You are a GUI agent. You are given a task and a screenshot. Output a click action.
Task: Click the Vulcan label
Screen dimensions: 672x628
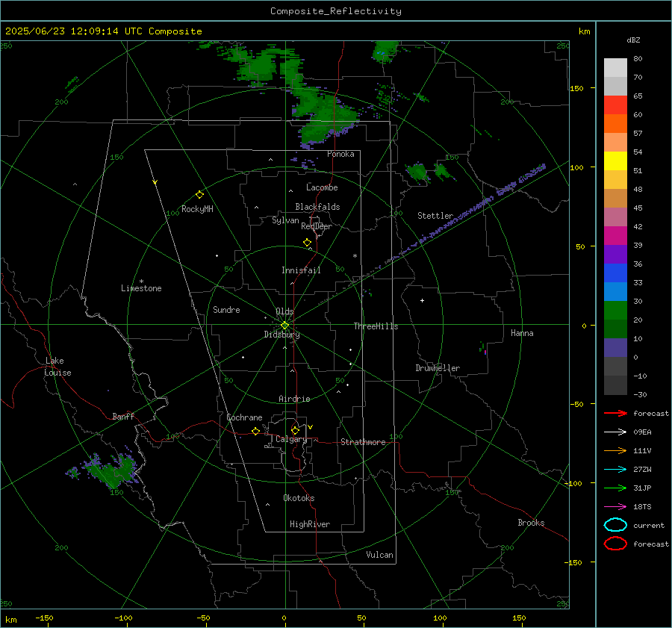(379, 555)
